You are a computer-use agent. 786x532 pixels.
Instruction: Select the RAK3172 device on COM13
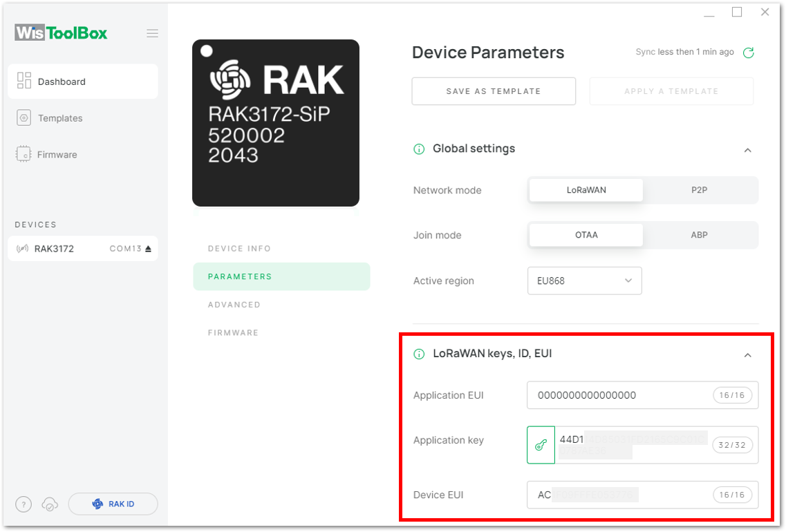[x=83, y=249]
